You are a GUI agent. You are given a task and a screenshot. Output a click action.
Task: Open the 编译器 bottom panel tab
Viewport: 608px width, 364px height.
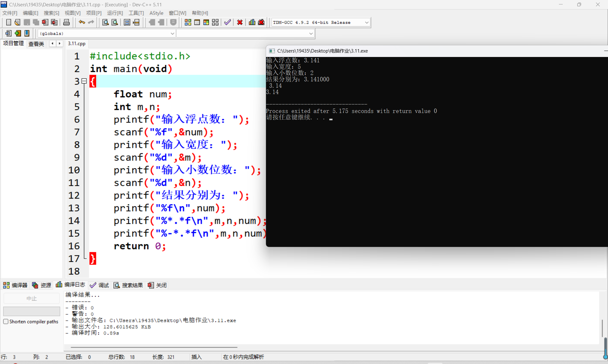pyautogui.click(x=15, y=285)
